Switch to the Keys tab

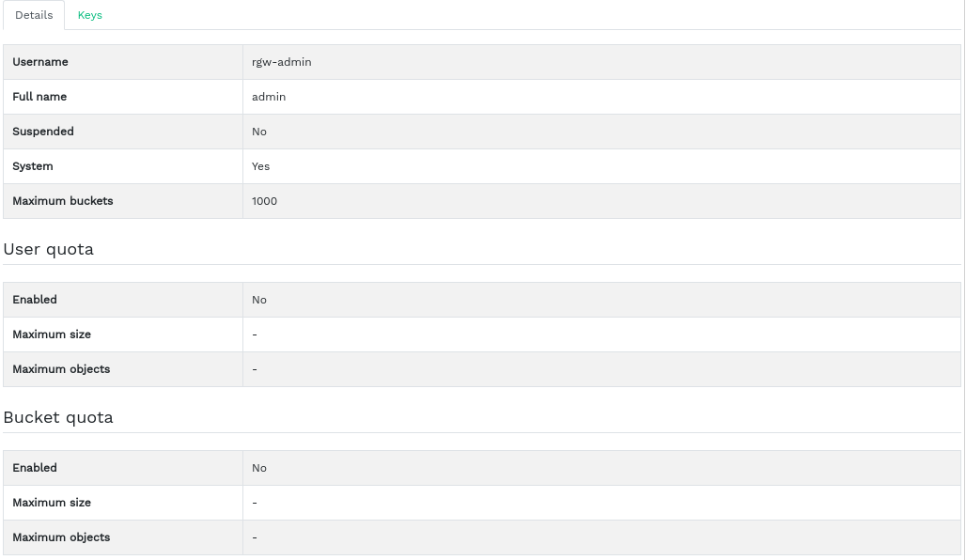(90, 15)
